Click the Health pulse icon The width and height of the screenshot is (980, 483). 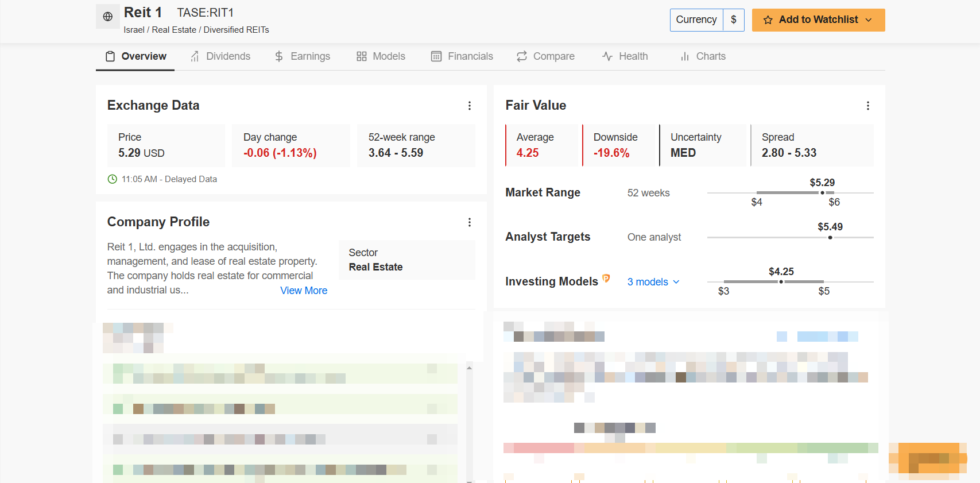click(607, 56)
